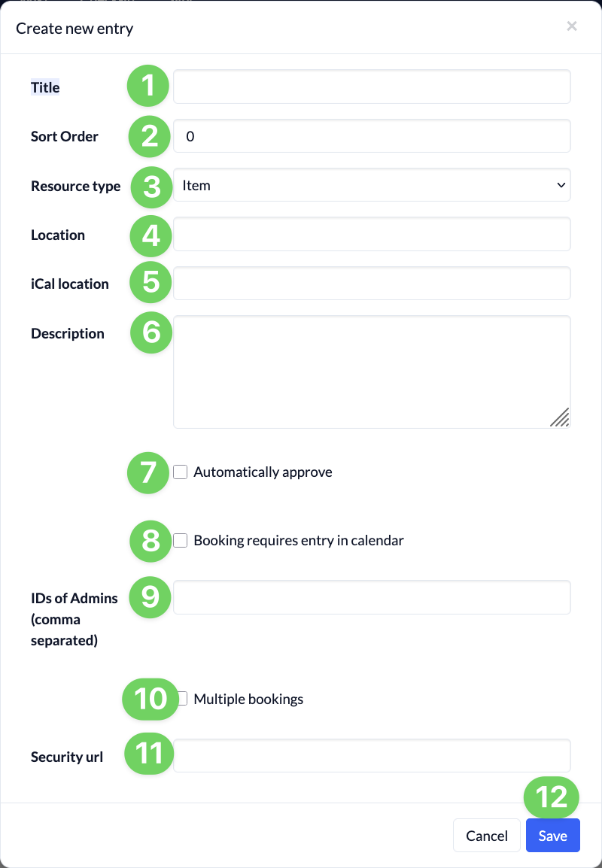The image size is (602, 868).
Task: Close the Create new entry dialog
Action: tap(572, 26)
